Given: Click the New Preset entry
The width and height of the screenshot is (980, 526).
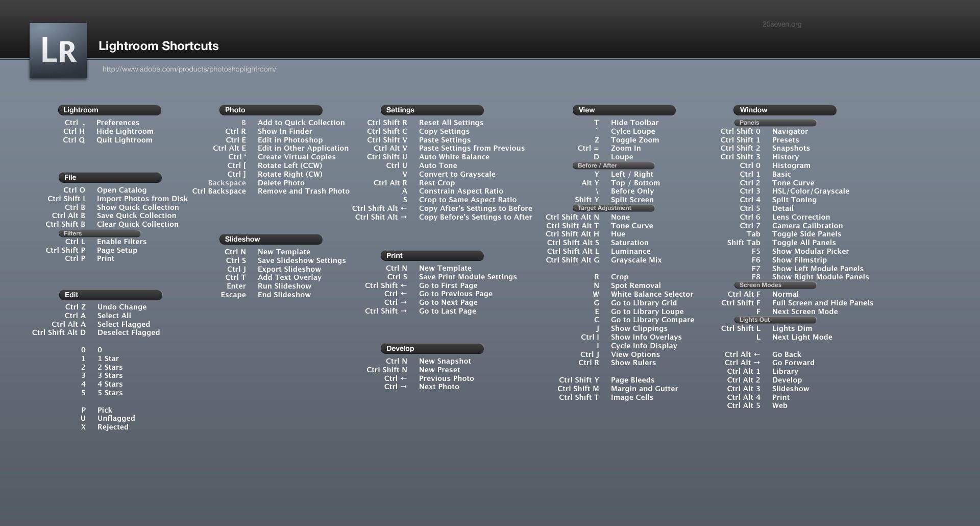Looking at the screenshot, I should pos(439,370).
